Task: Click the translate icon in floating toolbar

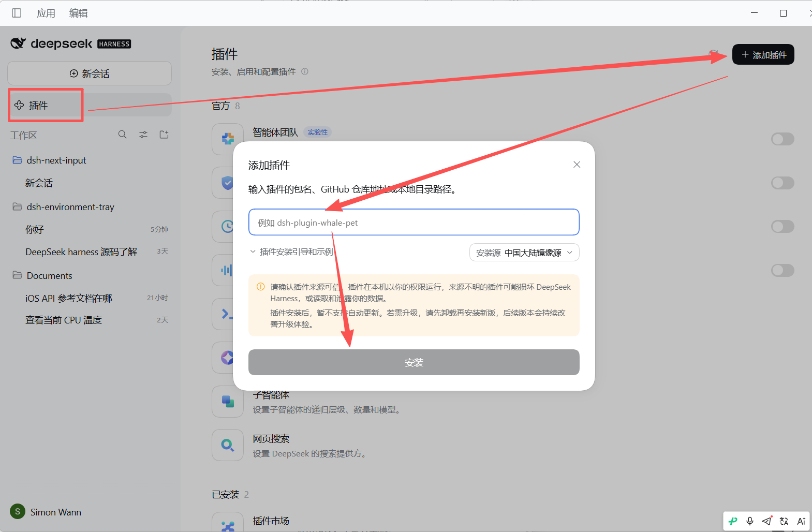Action: 784,521
